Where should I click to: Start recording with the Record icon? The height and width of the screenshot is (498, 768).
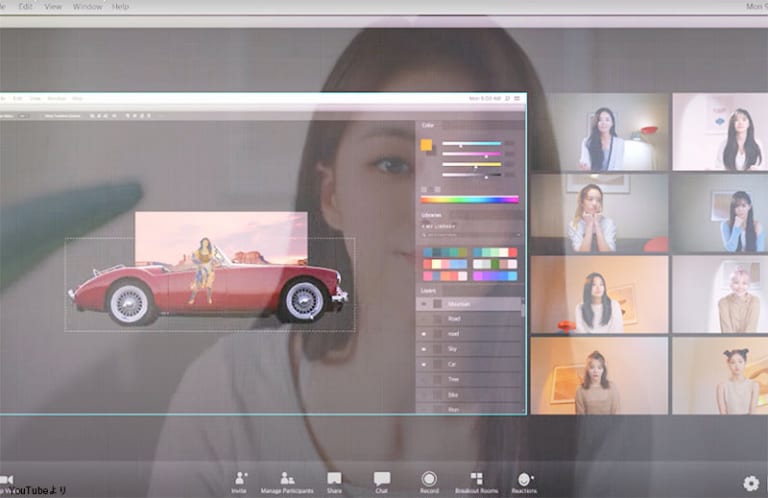[429, 478]
